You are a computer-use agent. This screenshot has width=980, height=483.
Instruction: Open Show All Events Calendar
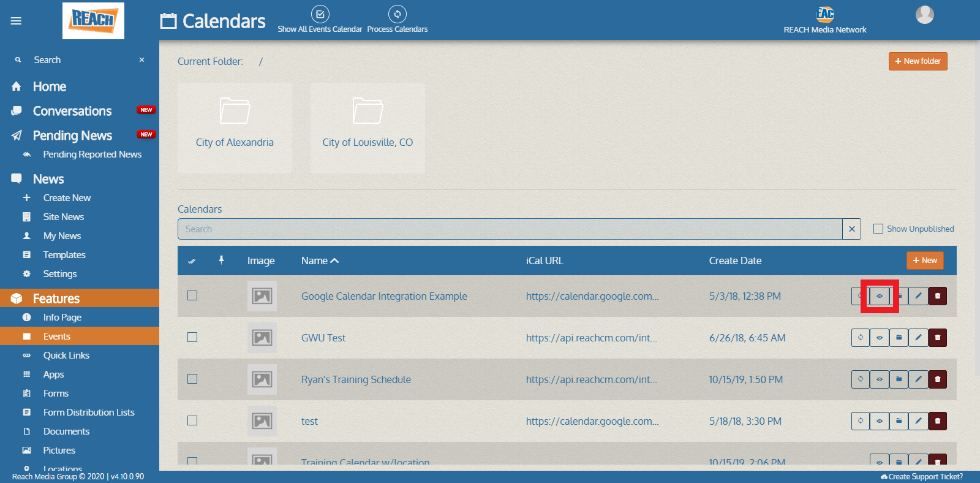320,19
